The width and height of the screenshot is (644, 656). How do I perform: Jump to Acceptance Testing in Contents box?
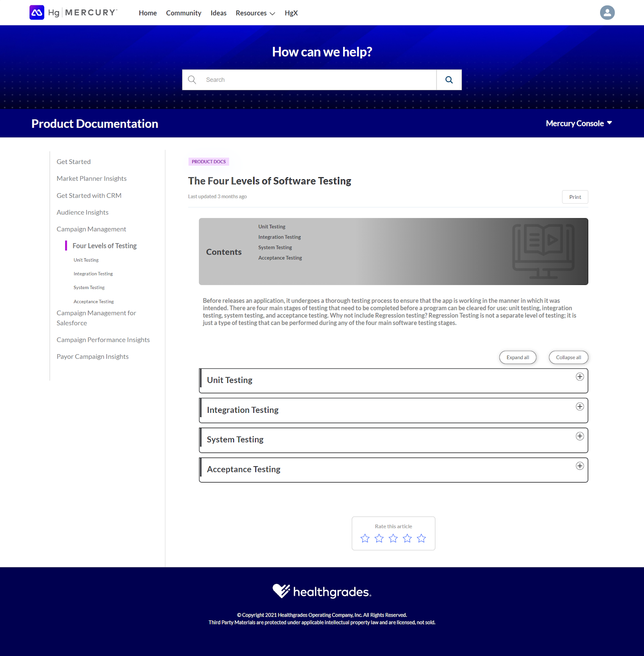280,258
